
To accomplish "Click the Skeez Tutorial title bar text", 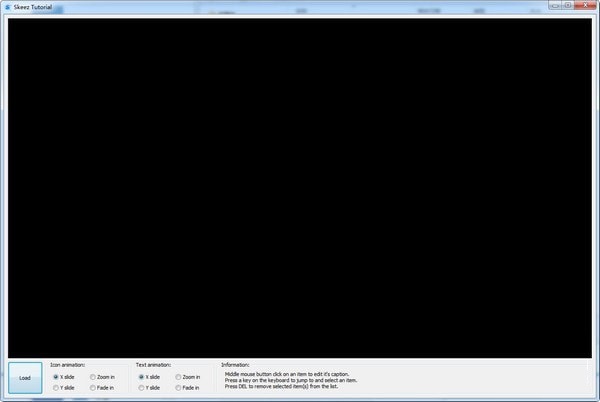I will [x=33, y=6].
